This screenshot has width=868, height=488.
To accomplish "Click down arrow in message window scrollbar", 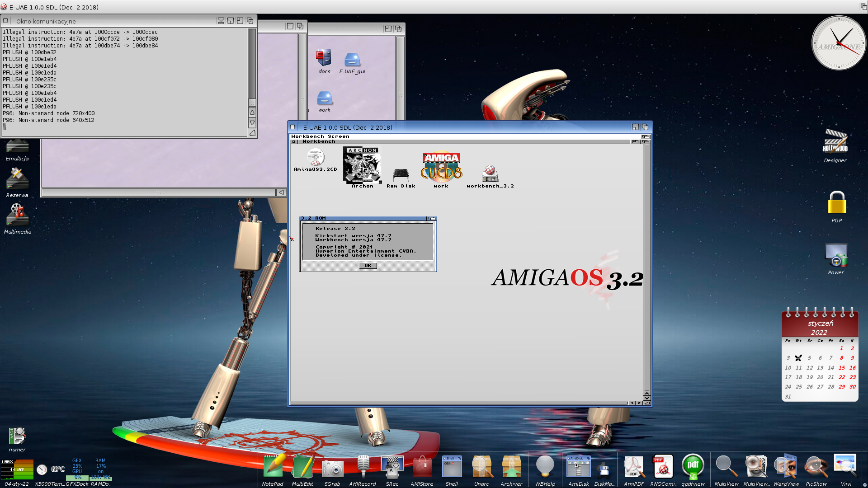I will pos(252,123).
